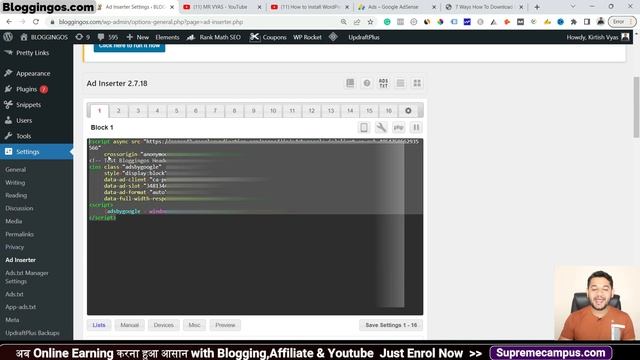
Task: Go to Media settings submenu
Action: [x=13, y=221]
